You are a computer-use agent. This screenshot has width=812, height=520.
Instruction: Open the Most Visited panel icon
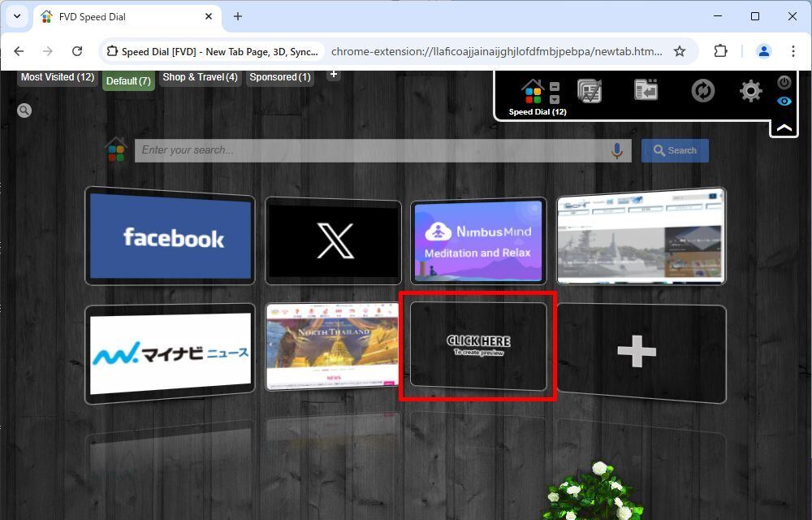coord(590,91)
